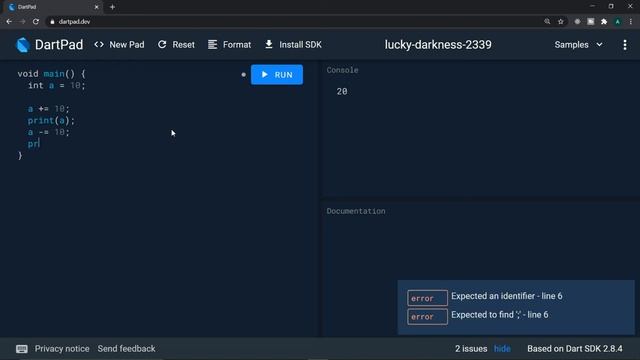The image size is (640, 360).
Task: Place cursor on 'a += 10;' line
Action: (49, 109)
